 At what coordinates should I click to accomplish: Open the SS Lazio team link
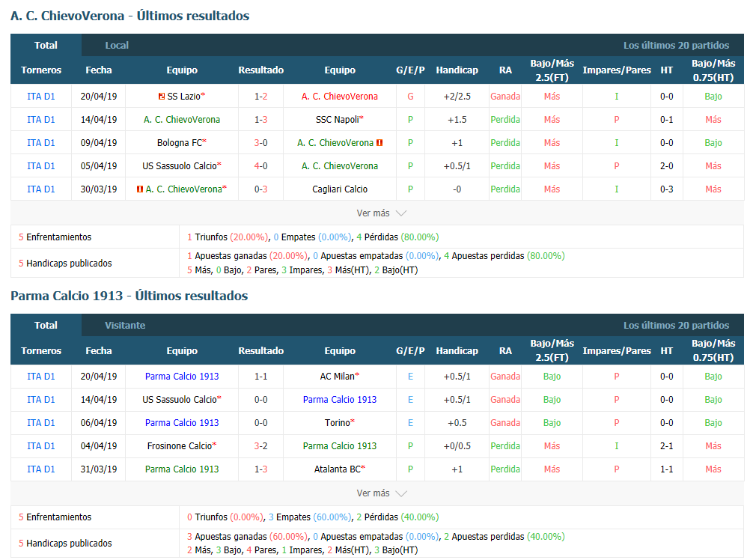click(183, 97)
